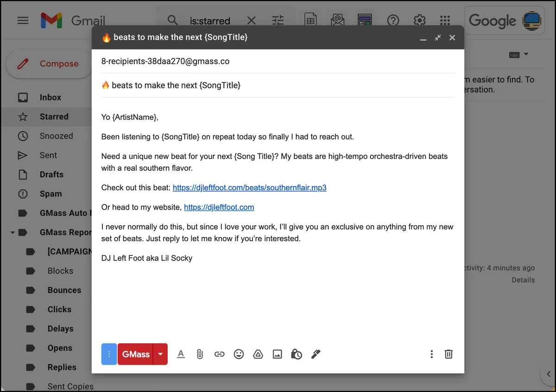
Task: Open the Sent Copies label
Action: pos(69,386)
